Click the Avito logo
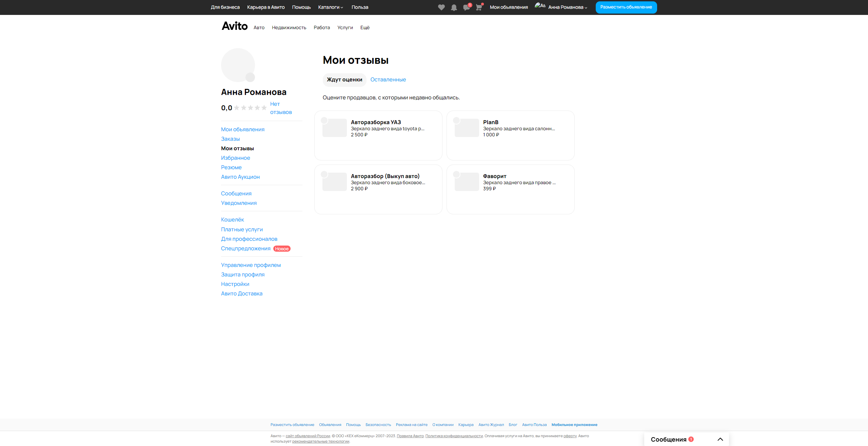 click(235, 26)
